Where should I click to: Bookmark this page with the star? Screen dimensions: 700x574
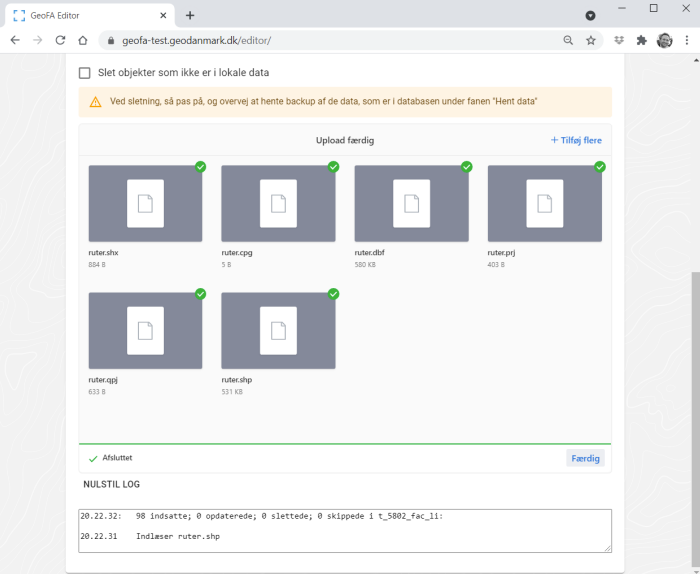(x=591, y=41)
